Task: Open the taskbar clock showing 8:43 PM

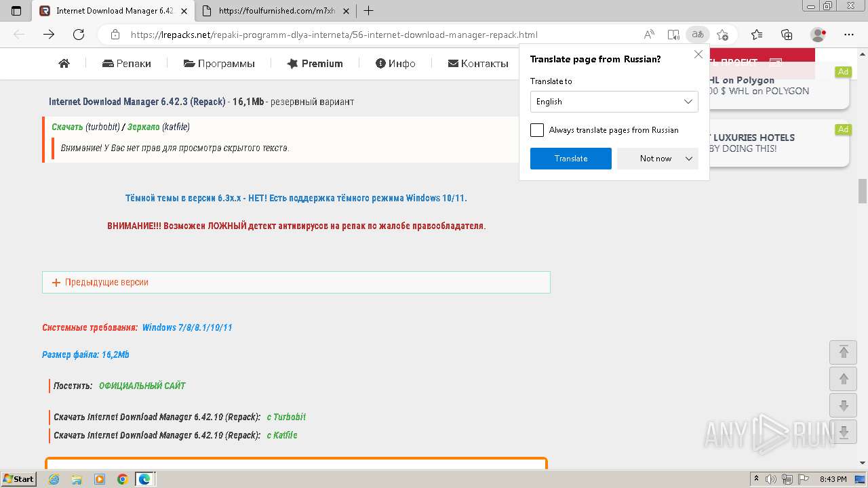Action: (x=833, y=479)
